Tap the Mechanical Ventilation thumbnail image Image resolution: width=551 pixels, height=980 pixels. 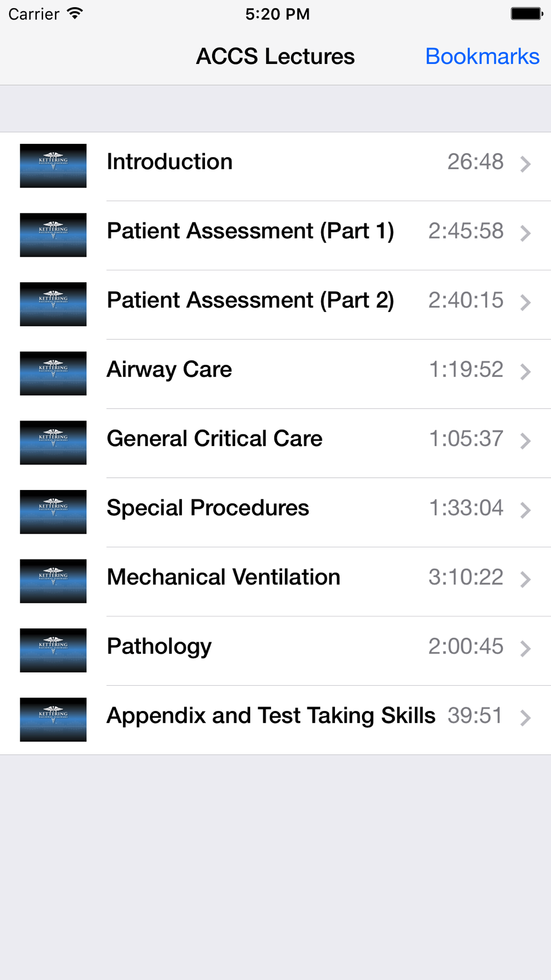[x=53, y=581]
